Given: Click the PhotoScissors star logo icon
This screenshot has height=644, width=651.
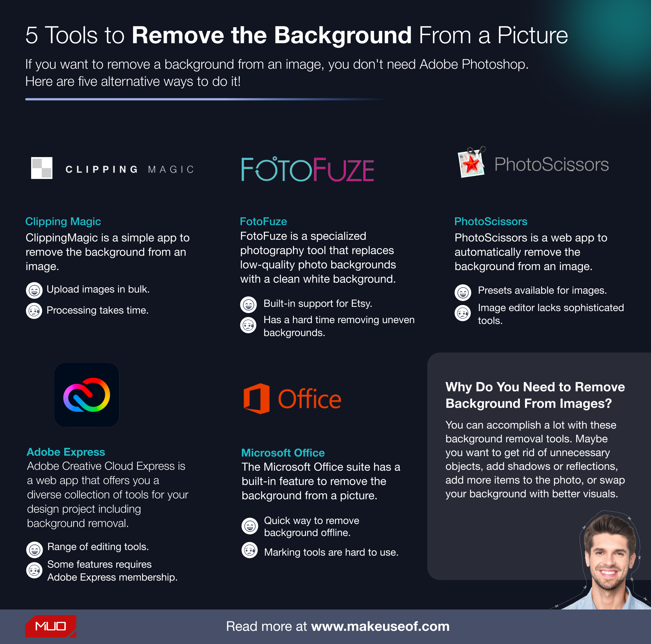Looking at the screenshot, I should tap(471, 160).
